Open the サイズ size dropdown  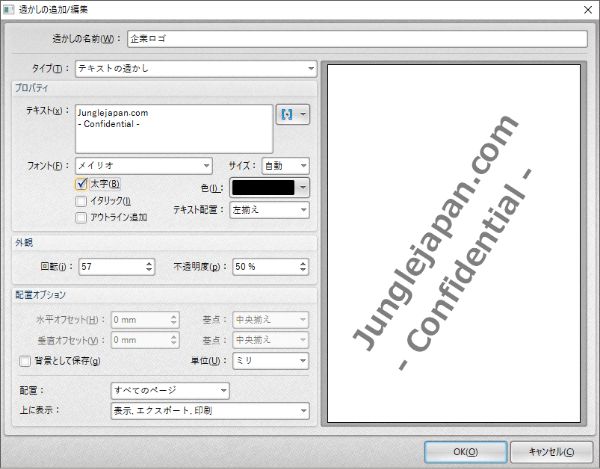285,166
